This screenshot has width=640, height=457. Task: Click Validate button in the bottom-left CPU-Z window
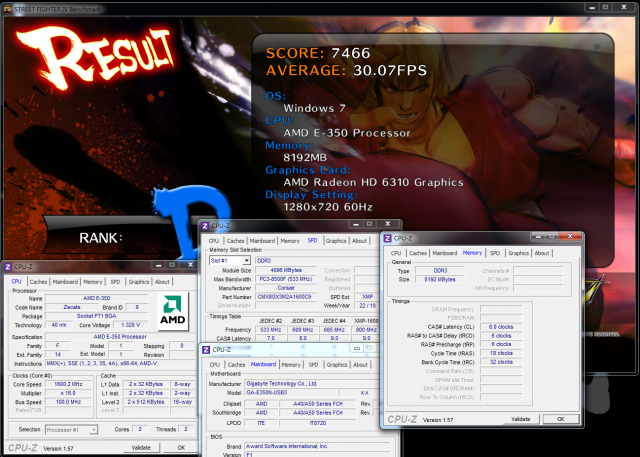point(141,448)
